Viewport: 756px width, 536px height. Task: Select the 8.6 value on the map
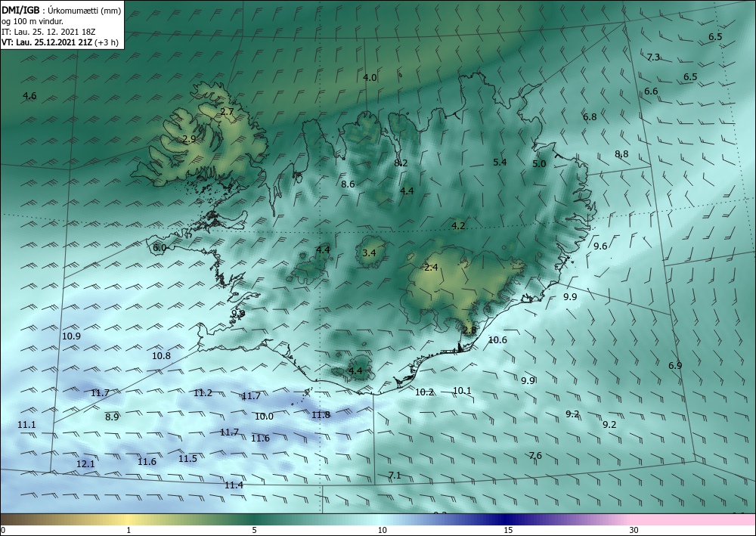pyautogui.click(x=348, y=184)
